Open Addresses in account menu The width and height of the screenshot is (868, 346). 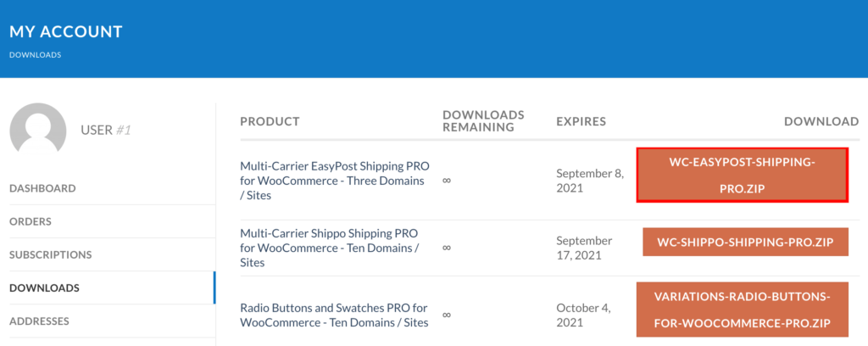coord(39,321)
